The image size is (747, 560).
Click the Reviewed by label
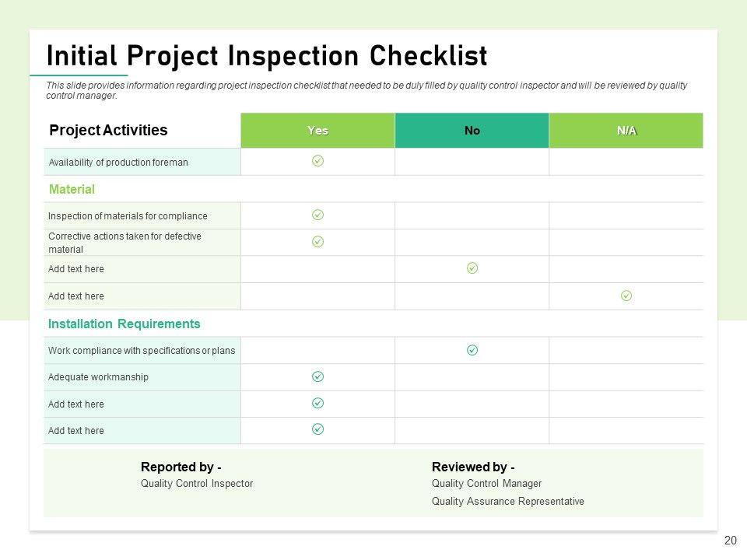point(473,467)
